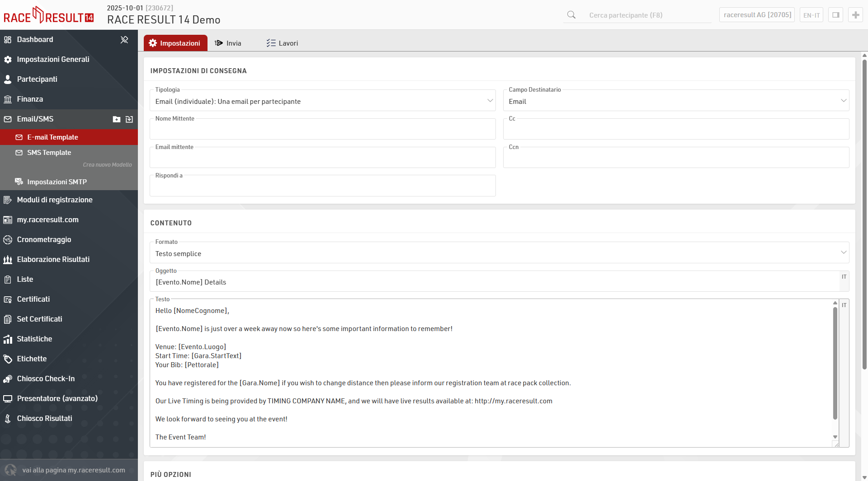Image resolution: width=868 pixels, height=481 pixels.
Task: Click the new folder icon beside Email/SMS
Action: pyautogui.click(x=117, y=119)
